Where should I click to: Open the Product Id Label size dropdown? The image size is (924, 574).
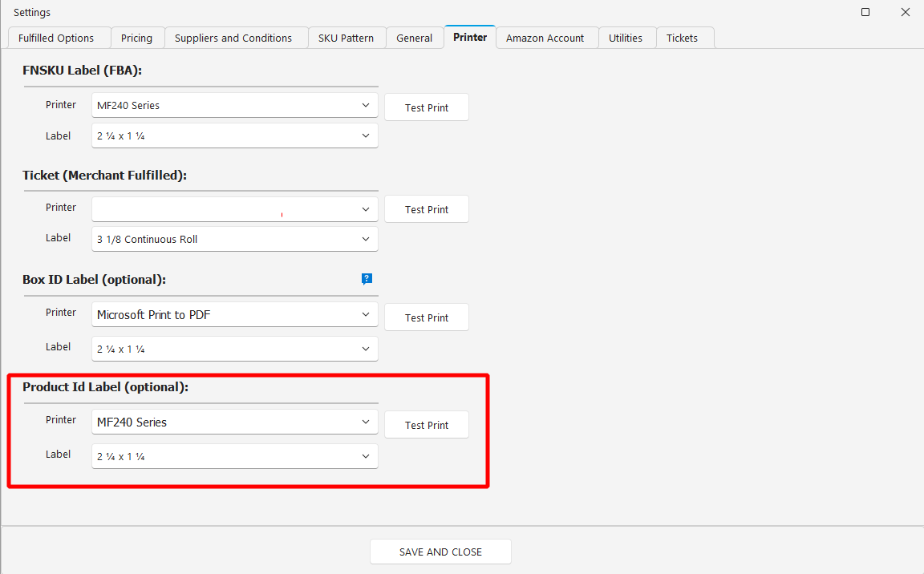[x=234, y=456]
